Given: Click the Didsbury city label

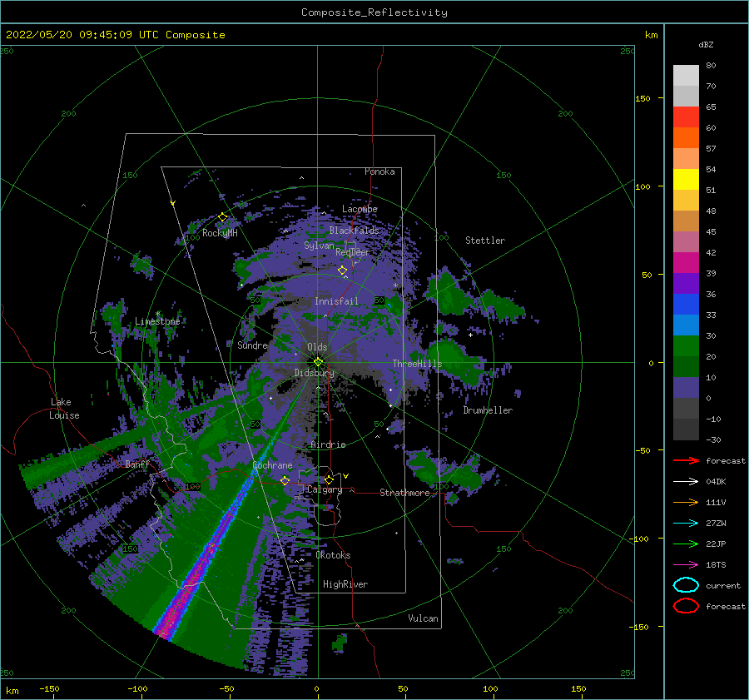Looking at the screenshot, I should point(315,373).
